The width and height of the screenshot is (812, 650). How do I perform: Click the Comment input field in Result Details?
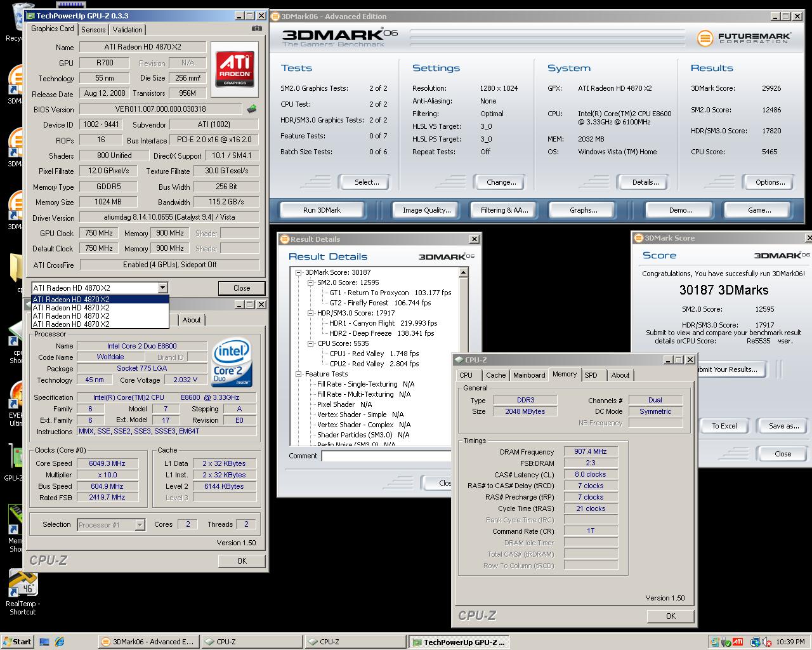(386, 456)
